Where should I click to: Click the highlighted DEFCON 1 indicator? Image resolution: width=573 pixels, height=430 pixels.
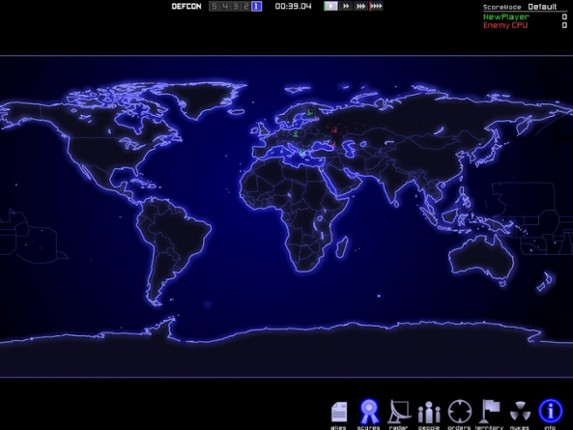tap(256, 6)
